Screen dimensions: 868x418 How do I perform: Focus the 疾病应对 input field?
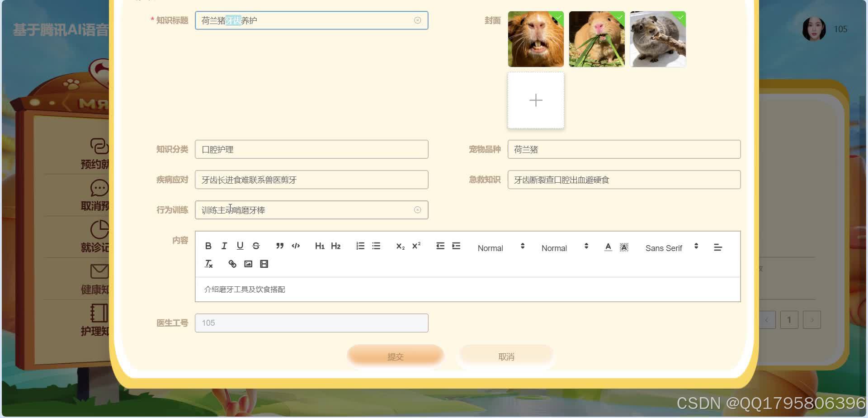coord(311,180)
